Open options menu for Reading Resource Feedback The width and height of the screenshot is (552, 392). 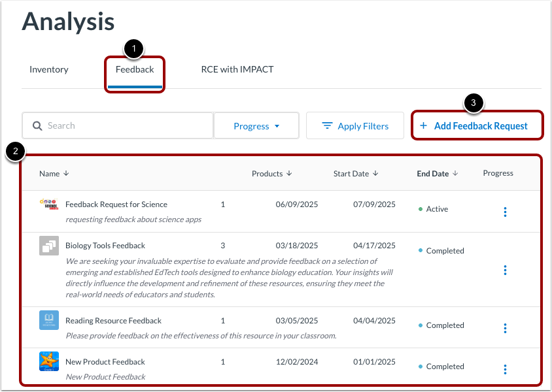[x=505, y=328]
